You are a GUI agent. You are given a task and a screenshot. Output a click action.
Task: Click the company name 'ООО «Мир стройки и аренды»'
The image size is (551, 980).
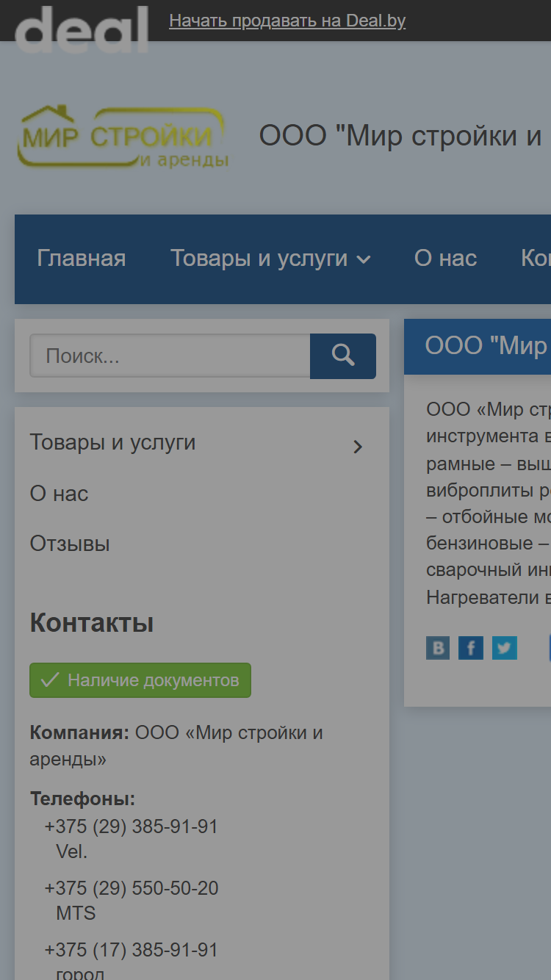click(176, 746)
